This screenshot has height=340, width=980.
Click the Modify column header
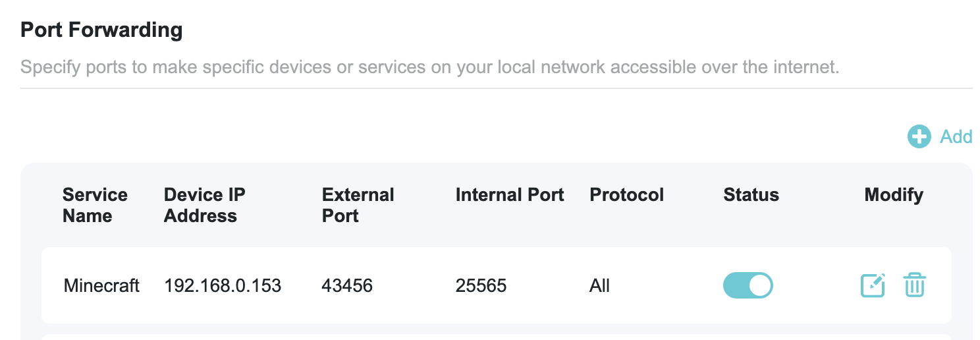(893, 195)
